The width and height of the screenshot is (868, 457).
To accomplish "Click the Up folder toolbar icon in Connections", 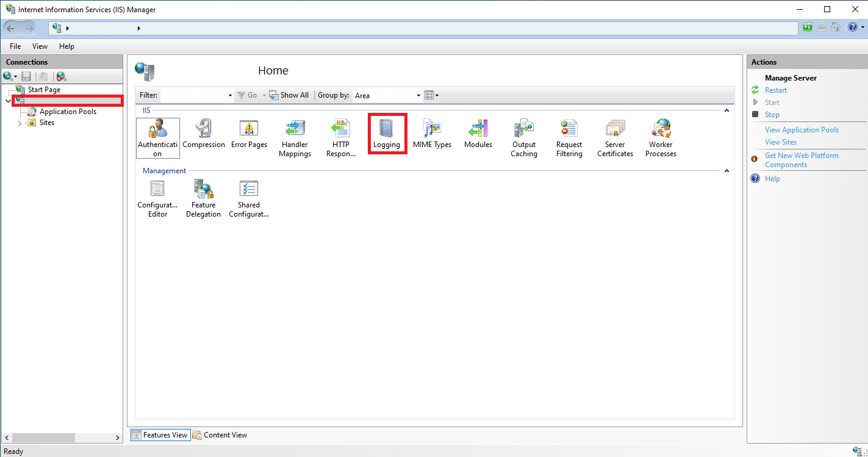I will tap(43, 76).
